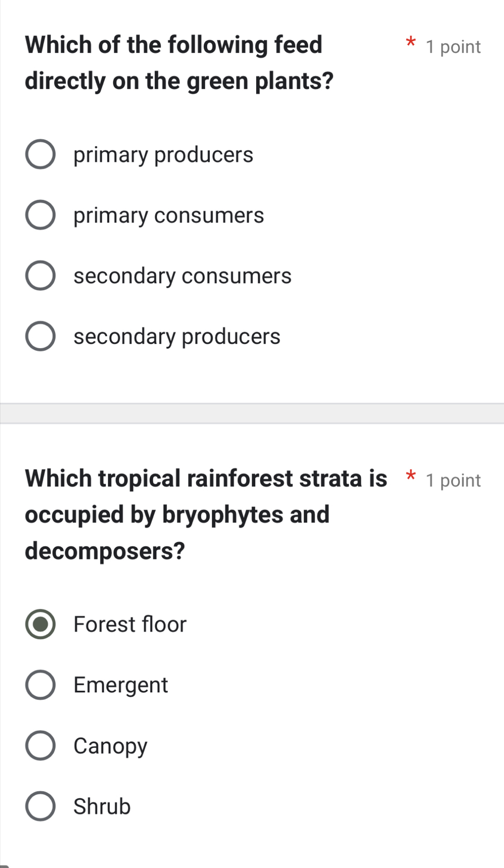Pick the "Shrub" radio button
The image size is (504, 868).
click(x=40, y=807)
